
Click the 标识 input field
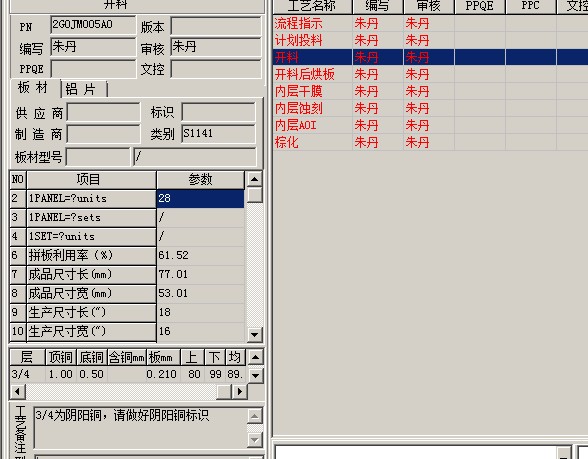coord(219,112)
